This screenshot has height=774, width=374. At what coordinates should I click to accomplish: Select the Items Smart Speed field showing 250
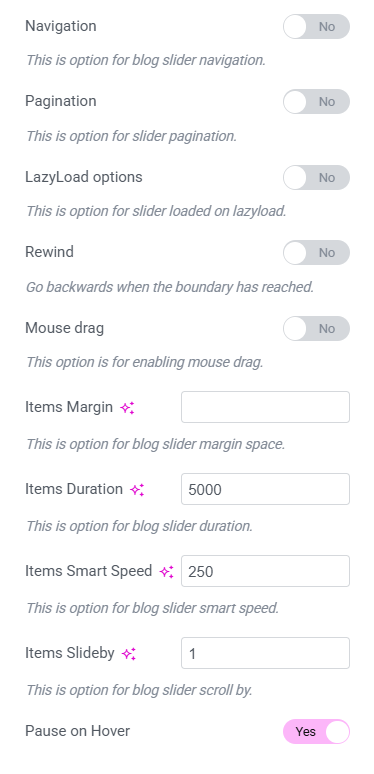pos(265,571)
